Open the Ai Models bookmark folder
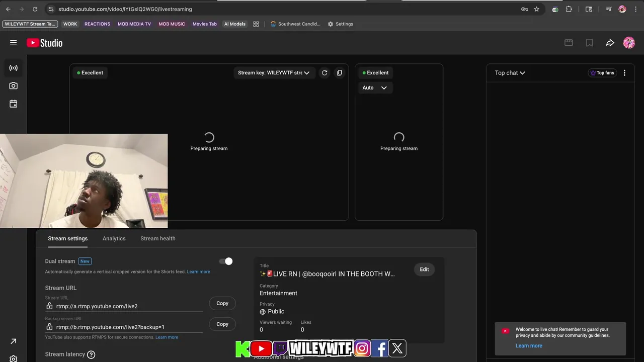 click(235, 24)
